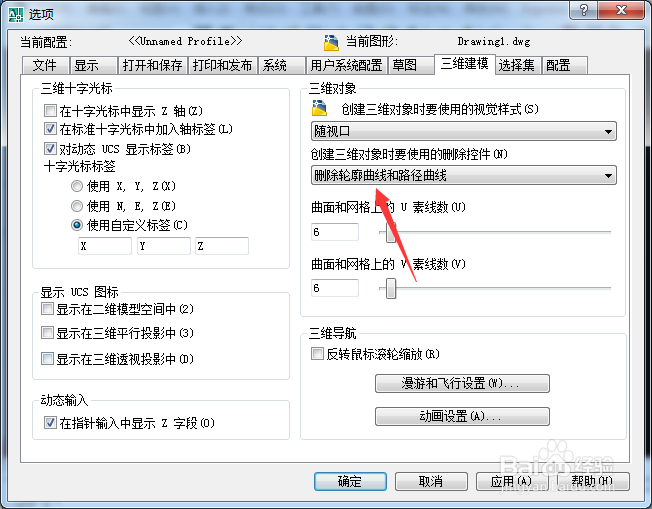Check 显示在三维平行投影中 option
This screenshot has width=652, height=509.
coord(47,333)
